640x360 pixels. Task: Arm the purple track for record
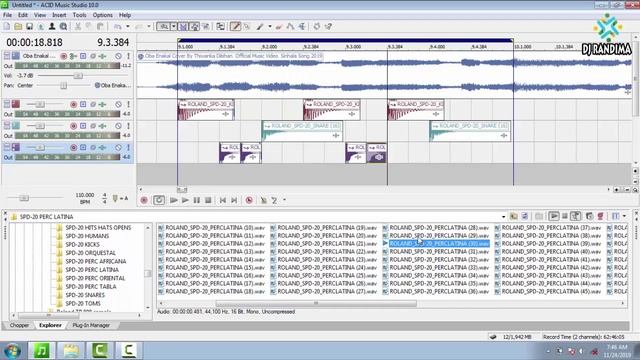[73, 147]
